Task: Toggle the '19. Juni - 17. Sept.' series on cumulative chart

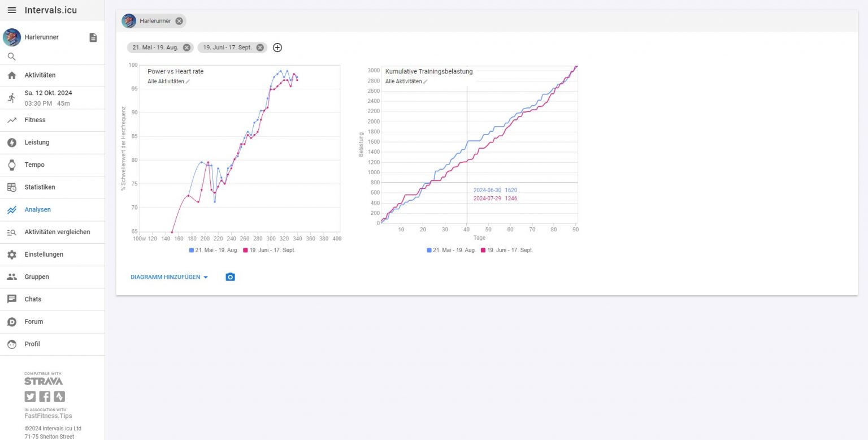Action: click(509, 250)
